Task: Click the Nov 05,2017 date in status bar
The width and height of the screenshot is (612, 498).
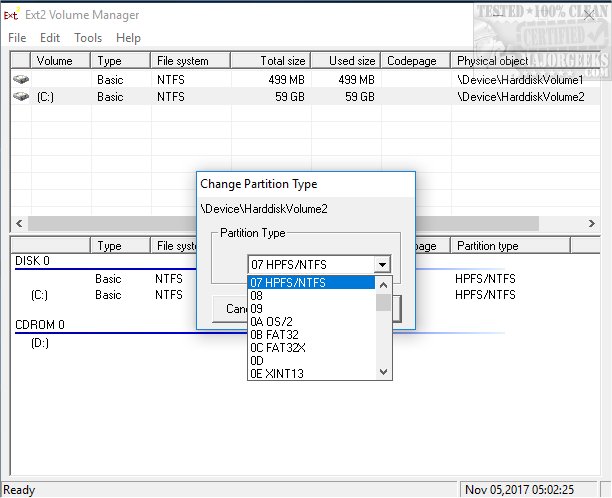Action: click(519, 489)
